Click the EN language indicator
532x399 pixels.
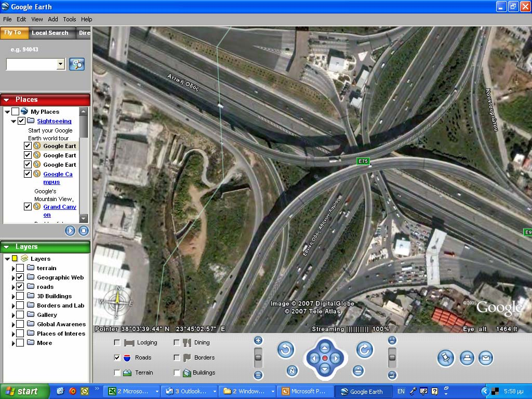401,391
